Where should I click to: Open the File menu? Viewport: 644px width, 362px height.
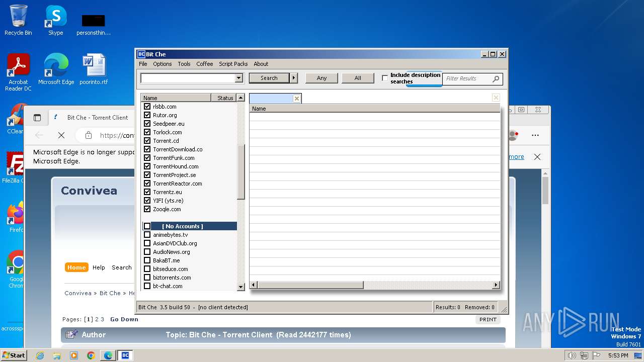(143, 64)
